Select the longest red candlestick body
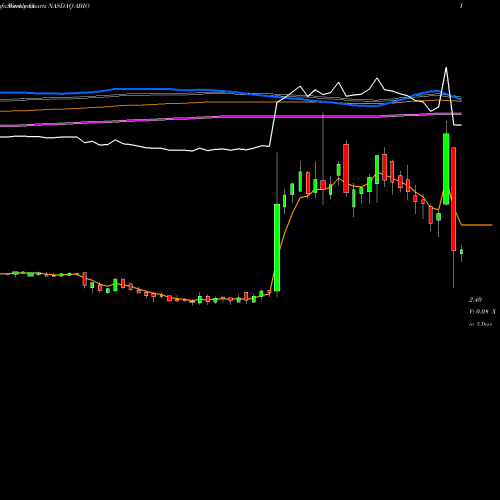The width and height of the screenshot is (500, 500). click(453, 199)
